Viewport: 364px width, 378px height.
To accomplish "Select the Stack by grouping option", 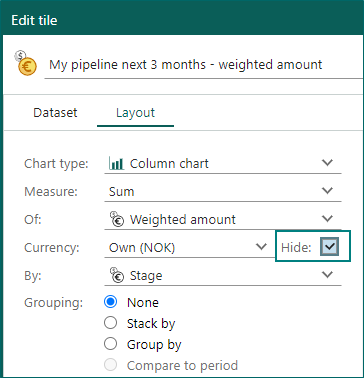I will point(110,323).
